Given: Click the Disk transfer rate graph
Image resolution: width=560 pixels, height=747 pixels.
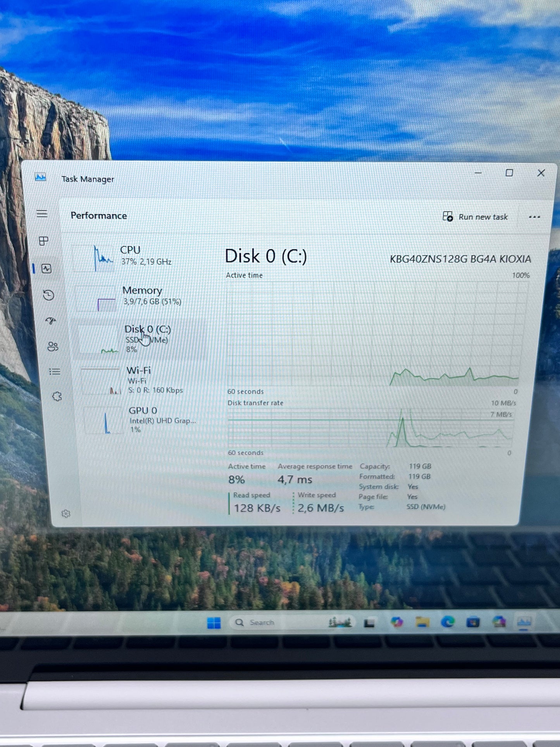Looking at the screenshot, I should tap(371, 428).
